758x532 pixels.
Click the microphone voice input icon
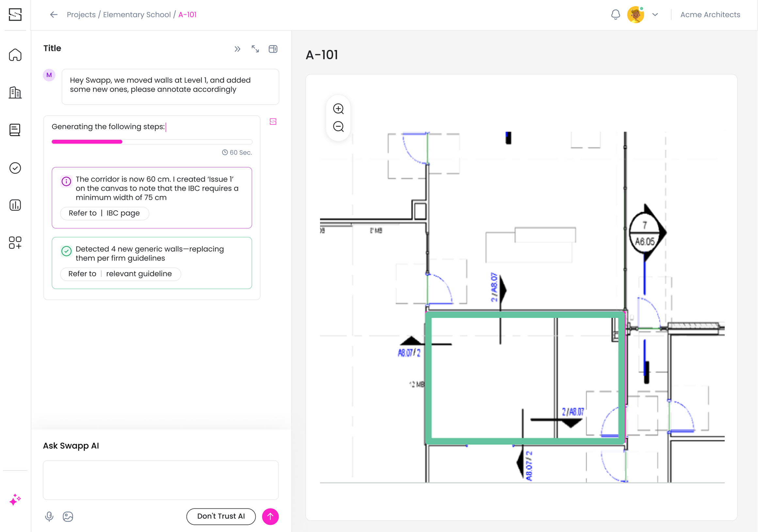(49, 516)
